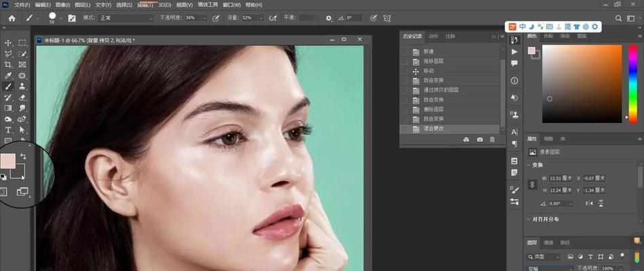Open the Info panel icon
644x271 pixels.
(515, 81)
